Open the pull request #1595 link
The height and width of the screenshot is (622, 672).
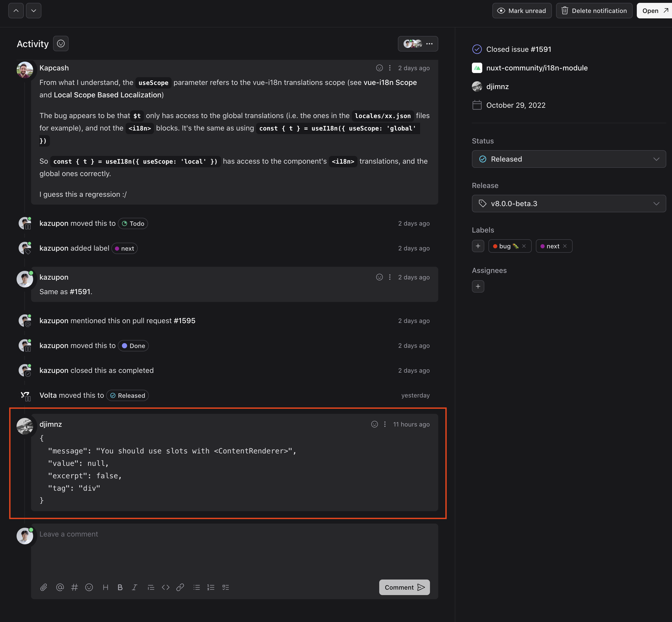184,320
